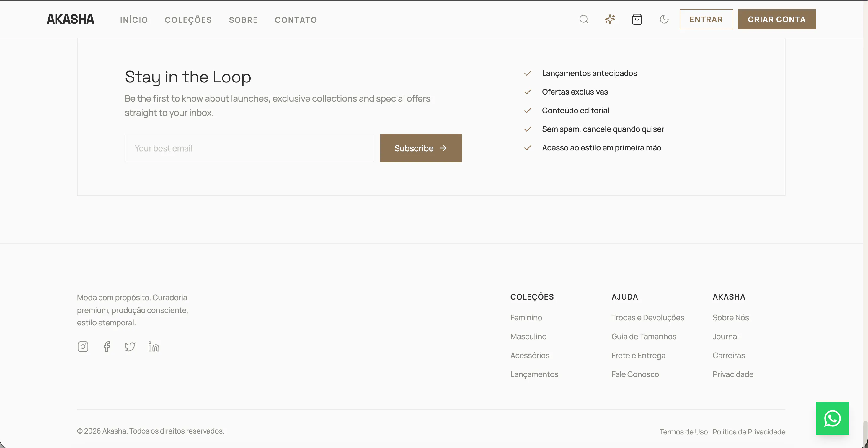Click 'Sem spam, cancele quando quiser' text

coord(603,129)
